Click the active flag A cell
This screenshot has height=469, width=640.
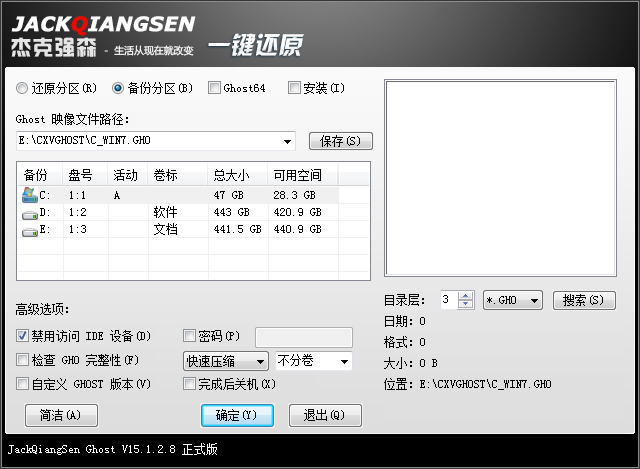point(117,196)
